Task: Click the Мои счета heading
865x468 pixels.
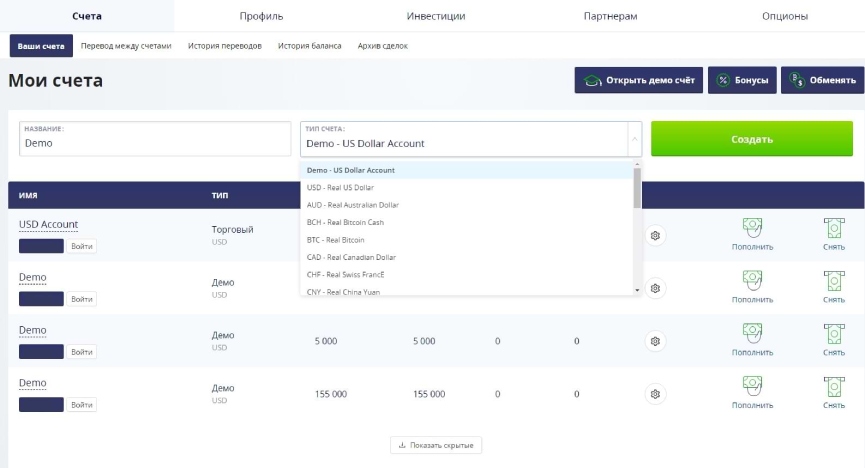Action: (55, 81)
